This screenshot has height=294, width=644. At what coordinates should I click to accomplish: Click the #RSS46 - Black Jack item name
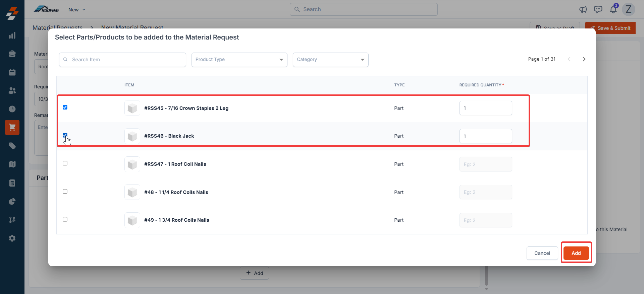169,136
